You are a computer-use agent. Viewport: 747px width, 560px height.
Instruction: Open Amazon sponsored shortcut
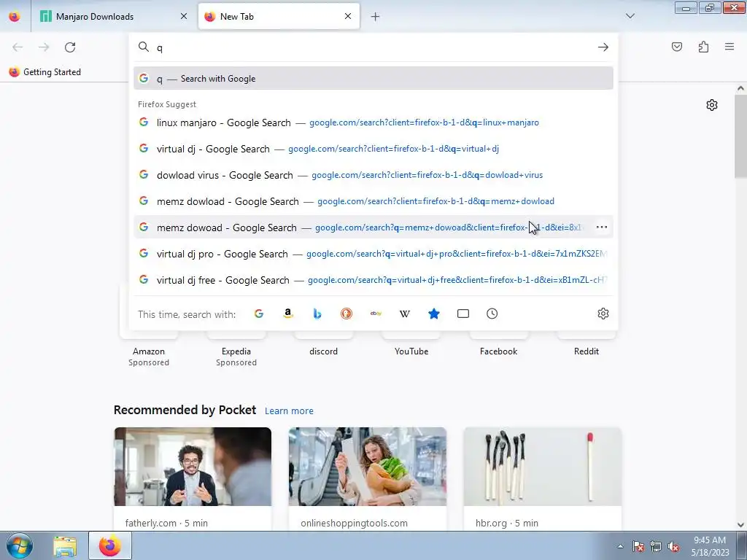point(149,351)
